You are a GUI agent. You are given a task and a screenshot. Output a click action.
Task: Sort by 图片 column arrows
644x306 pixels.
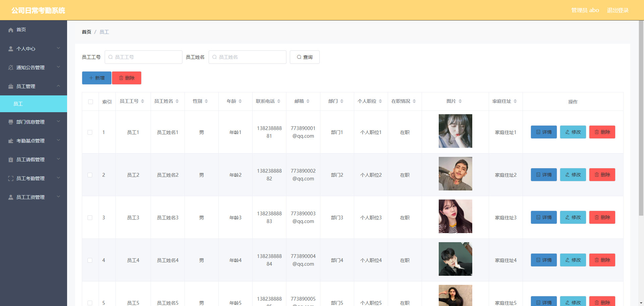point(460,101)
